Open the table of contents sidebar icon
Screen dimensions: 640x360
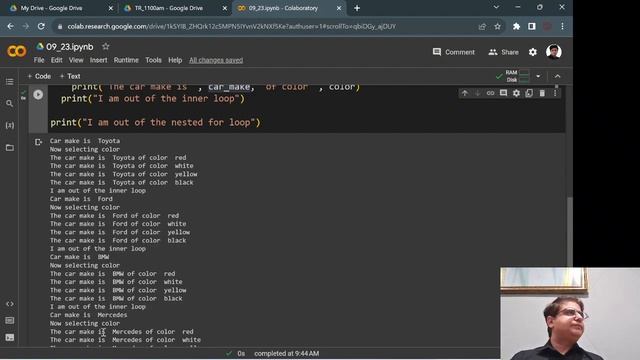9,82
